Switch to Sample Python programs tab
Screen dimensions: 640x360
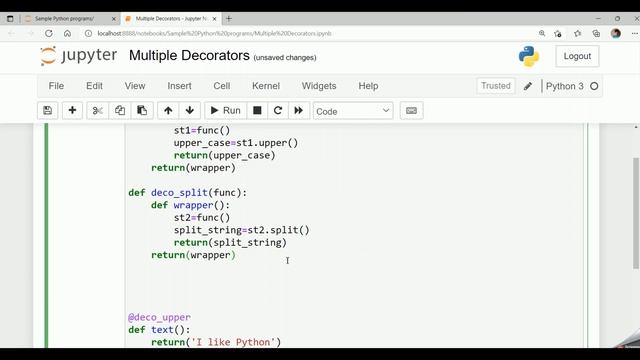tap(64, 19)
